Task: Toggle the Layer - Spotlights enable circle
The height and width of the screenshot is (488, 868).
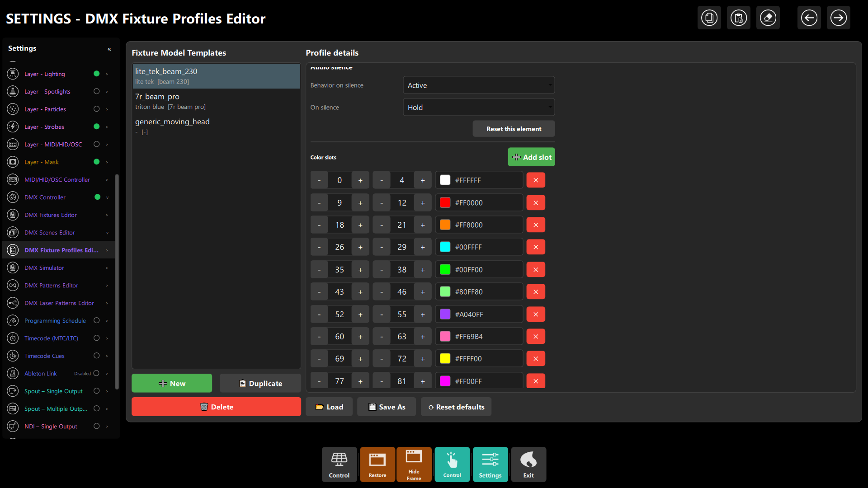Action: point(96,91)
